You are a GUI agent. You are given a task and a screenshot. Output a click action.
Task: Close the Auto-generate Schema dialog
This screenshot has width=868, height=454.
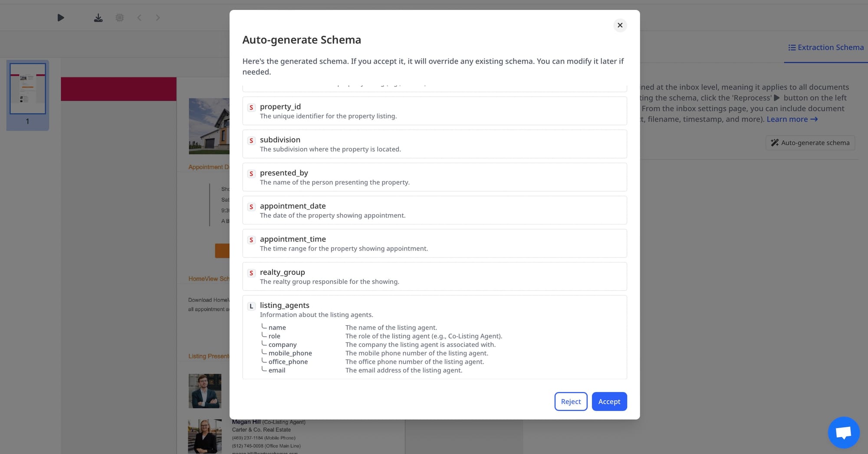[620, 25]
